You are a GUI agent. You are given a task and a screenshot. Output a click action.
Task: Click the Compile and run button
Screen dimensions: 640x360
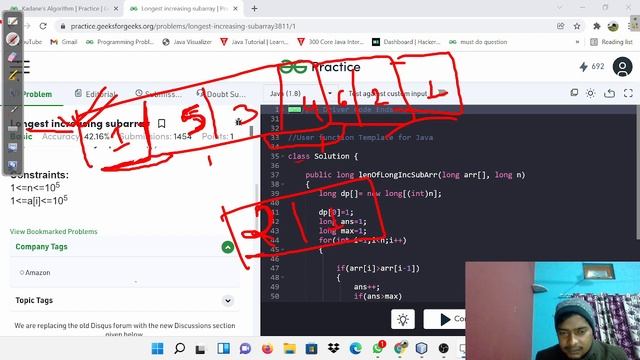[445, 319]
